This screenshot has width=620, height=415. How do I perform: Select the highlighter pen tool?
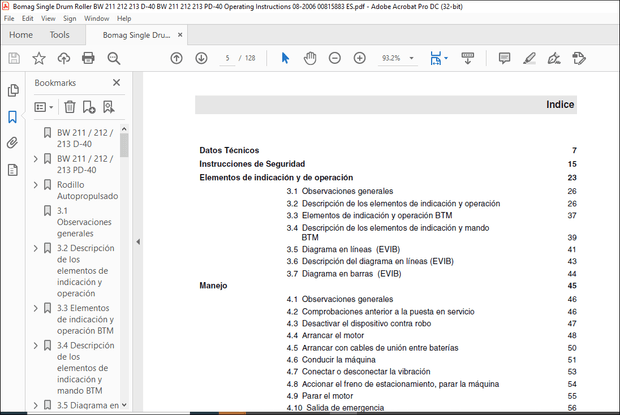[529, 58]
